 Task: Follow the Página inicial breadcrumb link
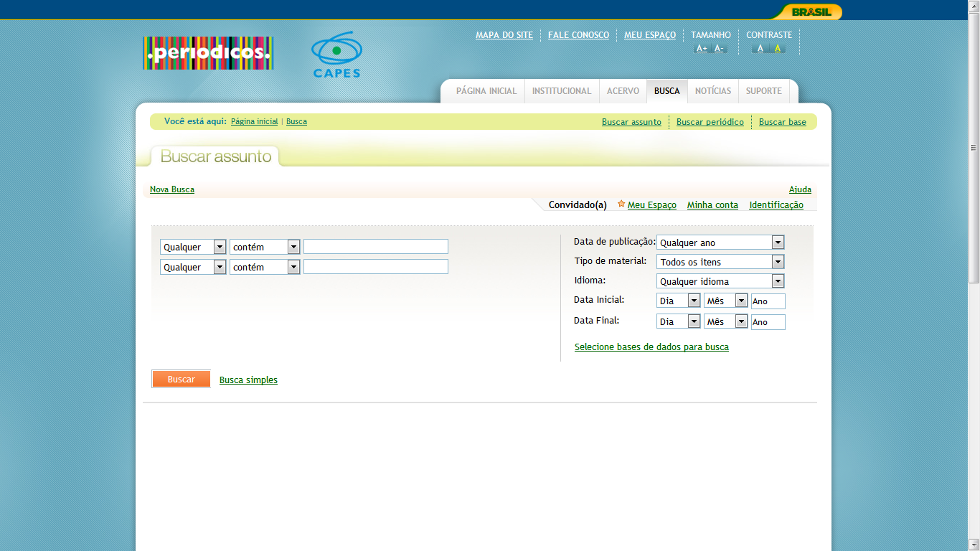pos(254,122)
